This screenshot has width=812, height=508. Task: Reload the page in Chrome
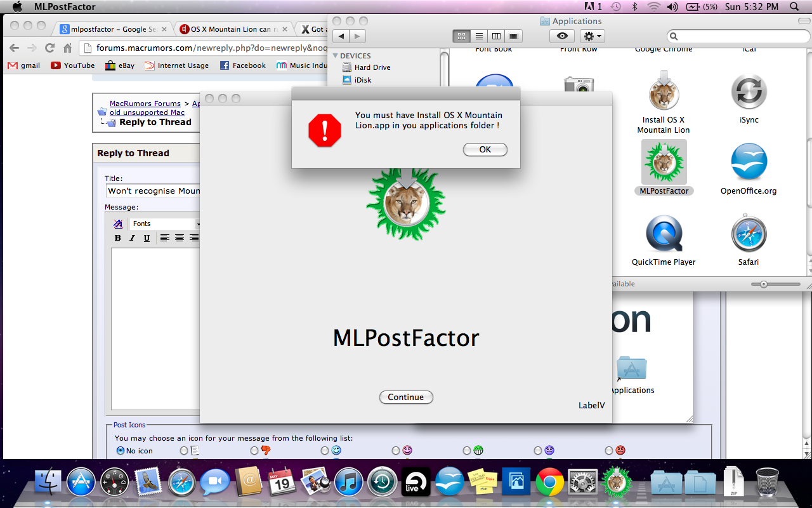click(49, 48)
